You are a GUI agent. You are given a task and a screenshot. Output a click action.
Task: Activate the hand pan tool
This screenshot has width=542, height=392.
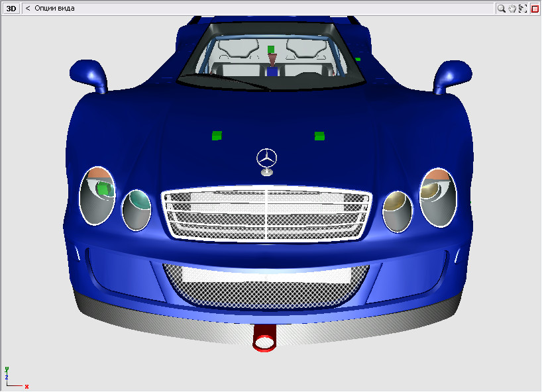point(512,9)
